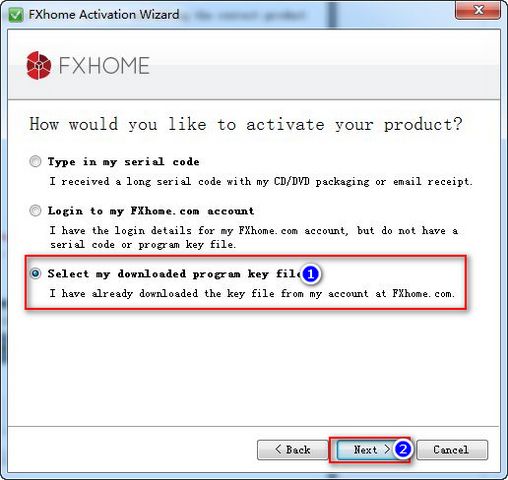Click the serial code description about CD/DVD packaging
Image resolution: width=508 pixels, height=480 pixels.
[x=261, y=182]
